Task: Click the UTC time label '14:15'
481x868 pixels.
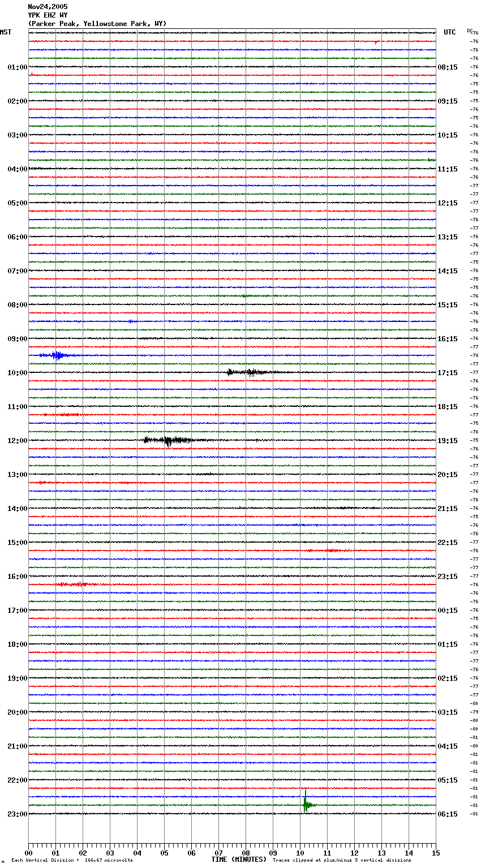Action: click(x=448, y=271)
